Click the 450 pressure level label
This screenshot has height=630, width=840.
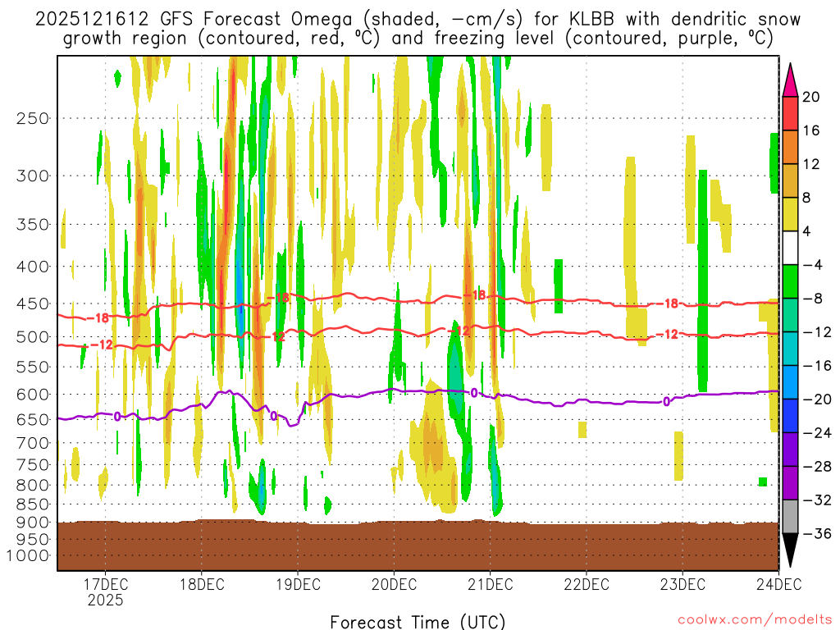(x=33, y=304)
